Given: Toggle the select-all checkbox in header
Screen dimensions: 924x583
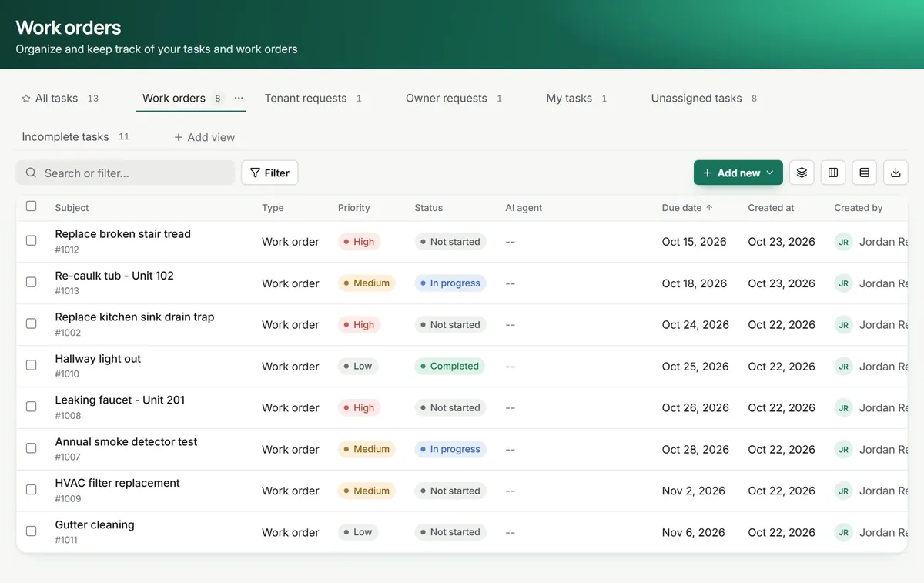Looking at the screenshot, I should click(x=31, y=206).
